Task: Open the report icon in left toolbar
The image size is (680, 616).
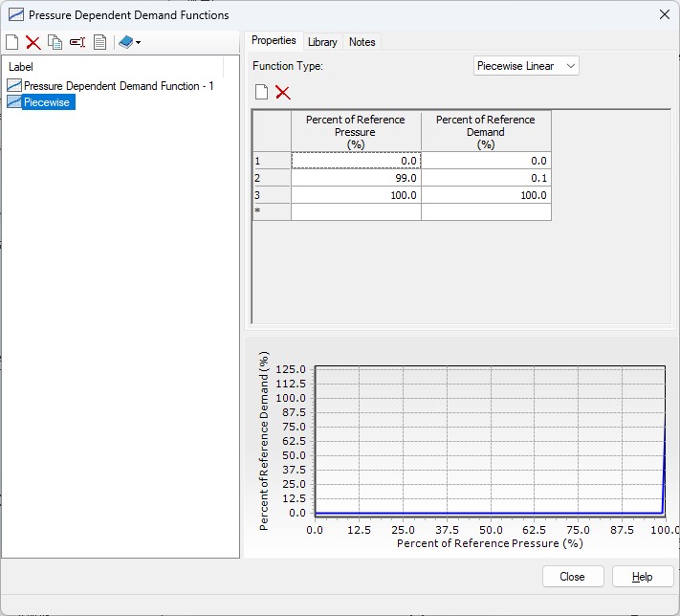Action: click(99, 42)
